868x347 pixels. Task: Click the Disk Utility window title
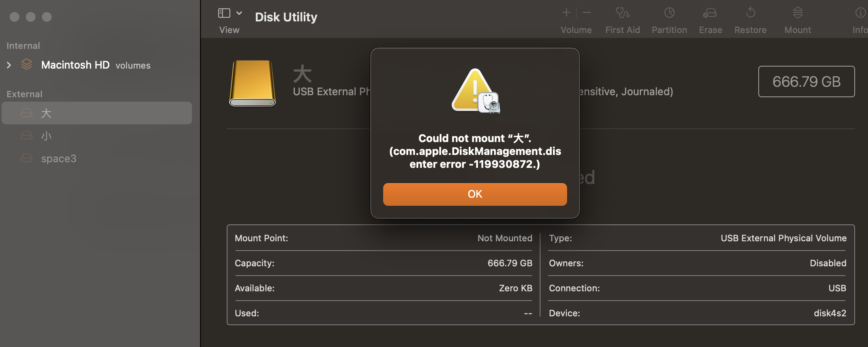286,17
